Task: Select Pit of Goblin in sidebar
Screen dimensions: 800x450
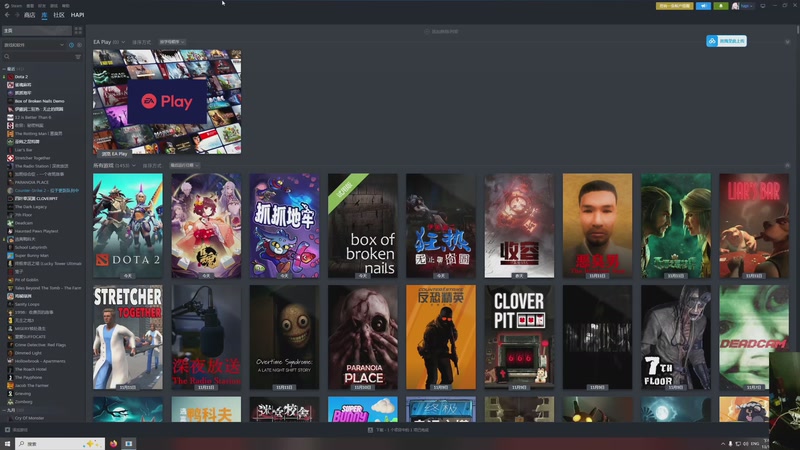Action: [x=27, y=280]
